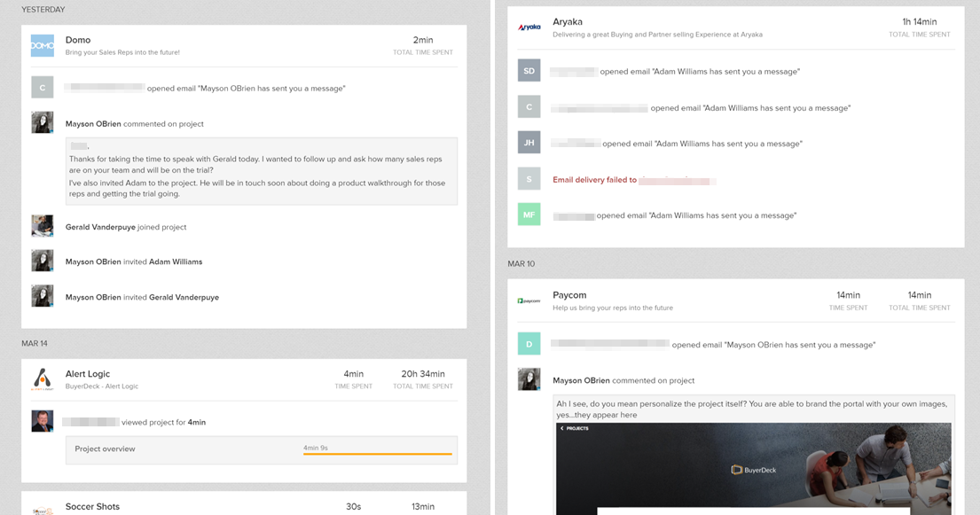Click the '4min 9s' duration label

316,448
